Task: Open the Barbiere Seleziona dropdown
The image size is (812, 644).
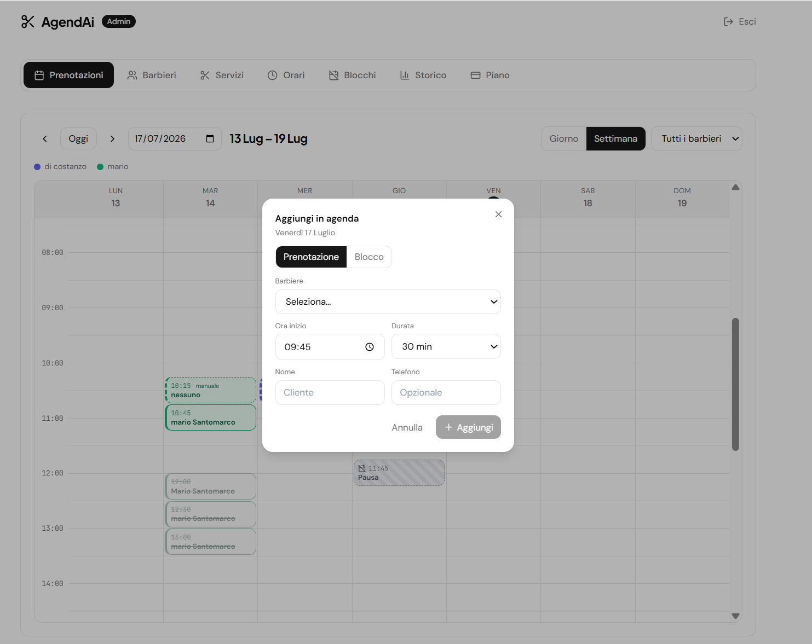Action: pos(388,301)
